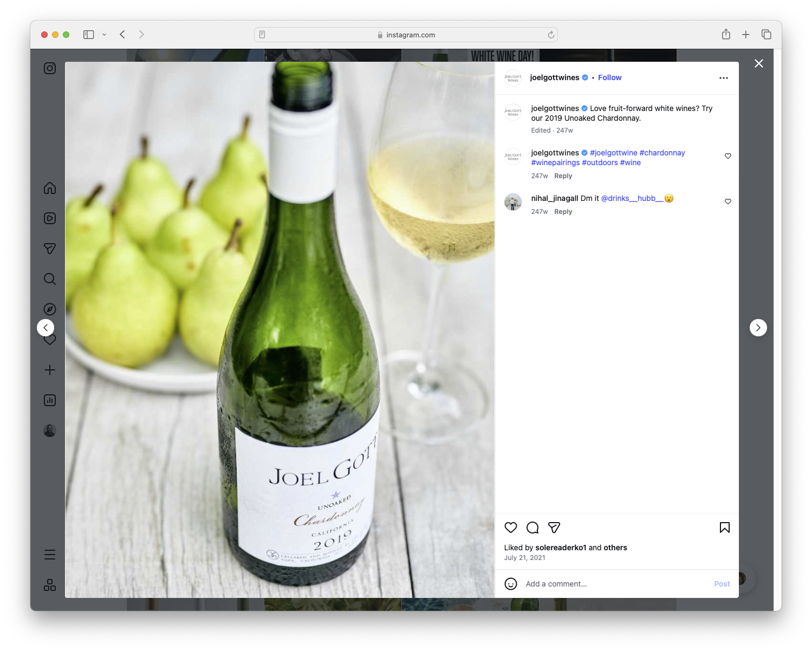Close the post overlay with the X
812x651 pixels.
[759, 63]
